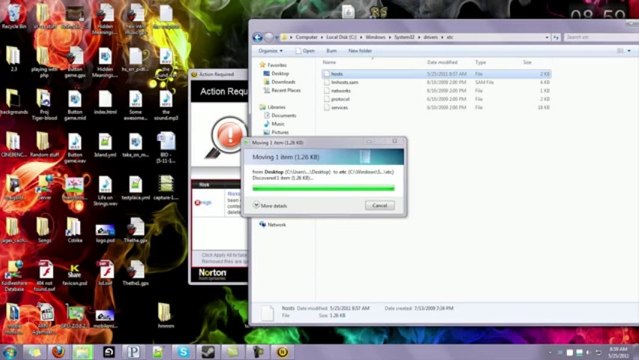The width and height of the screenshot is (639, 360).
Task: Refresh the etc folder address bar
Action: 556,37
